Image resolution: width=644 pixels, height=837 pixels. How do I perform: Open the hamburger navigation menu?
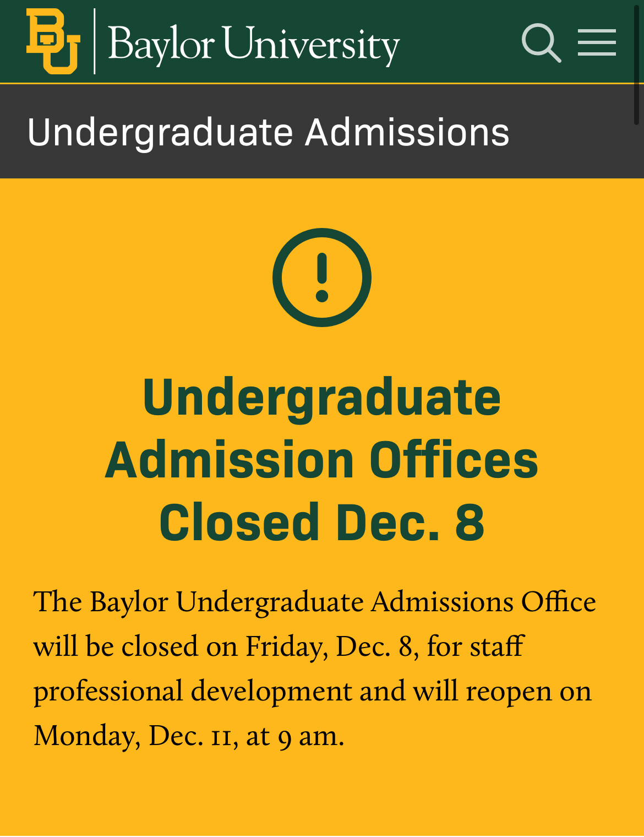(x=597, y=42)
